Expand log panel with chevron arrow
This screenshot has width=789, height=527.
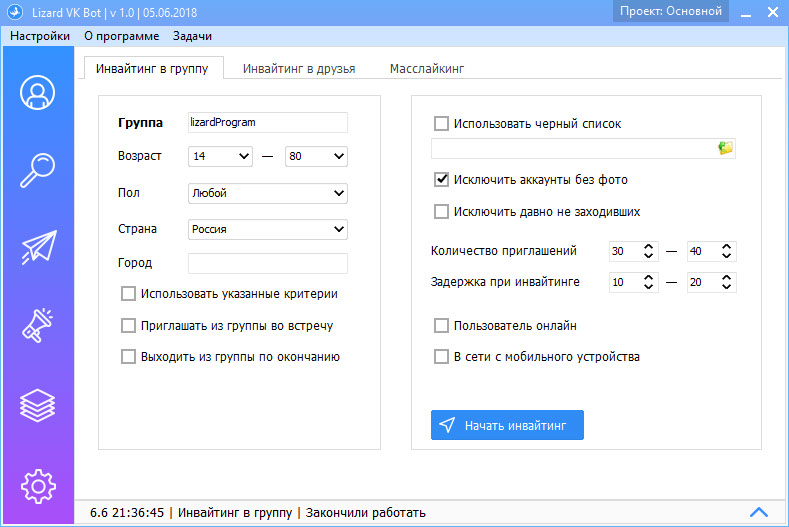[x=758, y=512]
